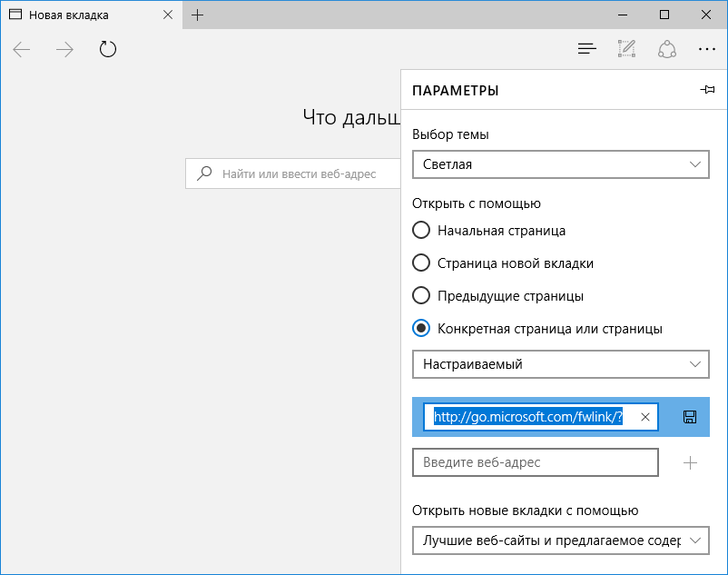Viewport: 728px width, 575px height.
Task: Open the Share icon in toolbar
Action: (x=667, y=49)
